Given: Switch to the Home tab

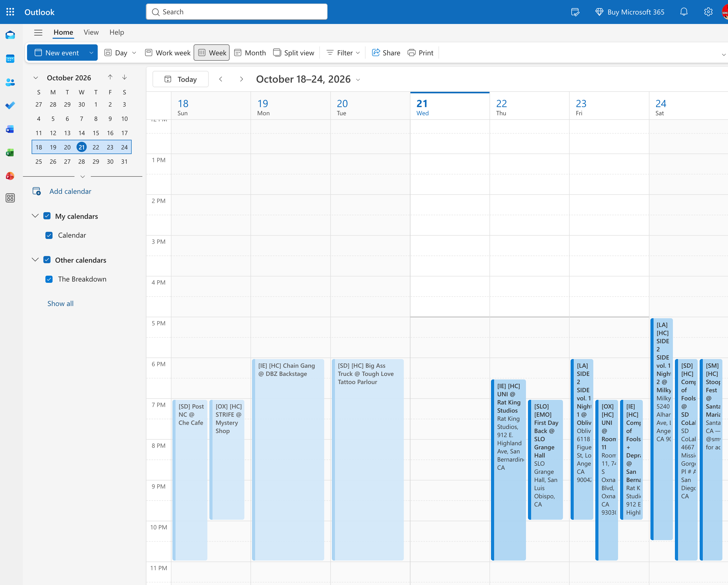Looking at the screenshot, I should pyautogui.click(x=63, y=32).
